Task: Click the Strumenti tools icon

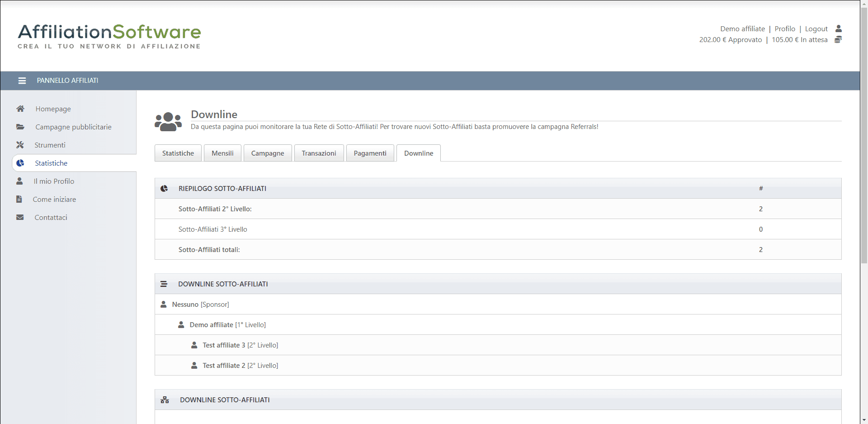Action: (x=20, y=145)
